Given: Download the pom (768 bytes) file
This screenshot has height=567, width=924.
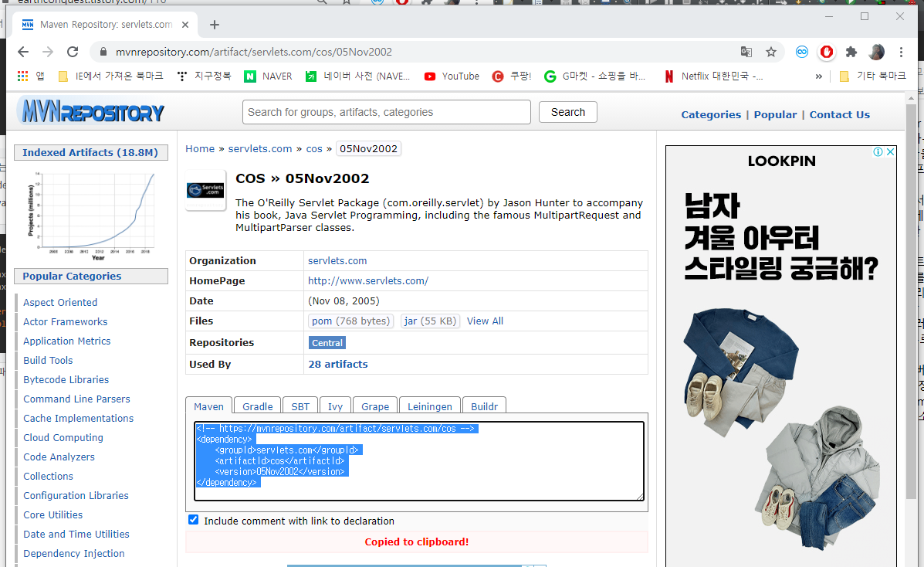Looking at the screenshot, I should (x=350, y=321).
